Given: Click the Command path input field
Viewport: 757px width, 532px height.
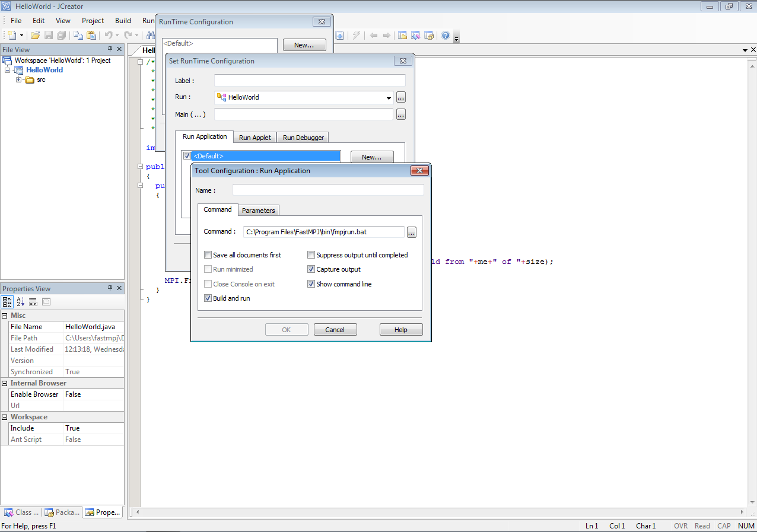Looking at the screenshot, I should click(x=323, y=232).
